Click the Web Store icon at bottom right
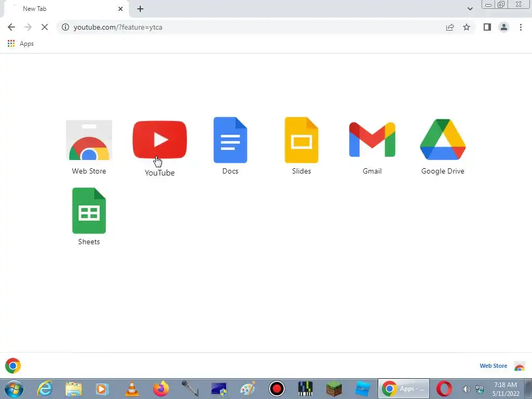Screen dimensions: 532x399 pyautogui.click(x=520, y=366)
